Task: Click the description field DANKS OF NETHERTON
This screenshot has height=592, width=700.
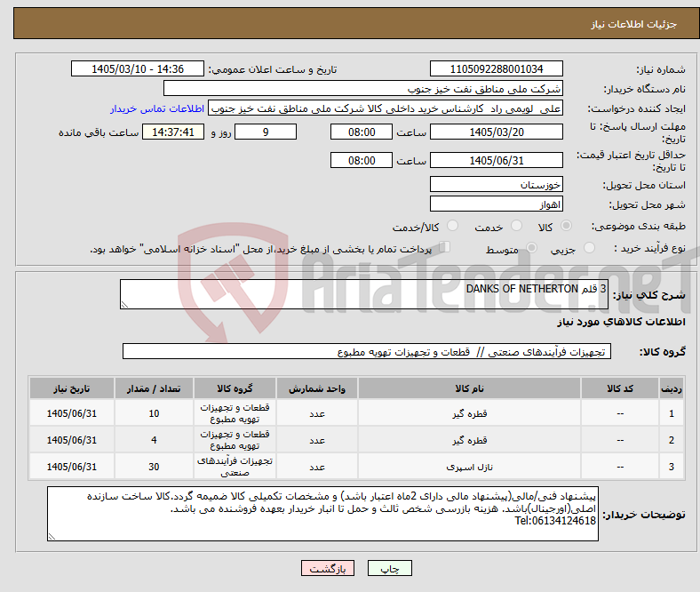Action: coord(364,294)
